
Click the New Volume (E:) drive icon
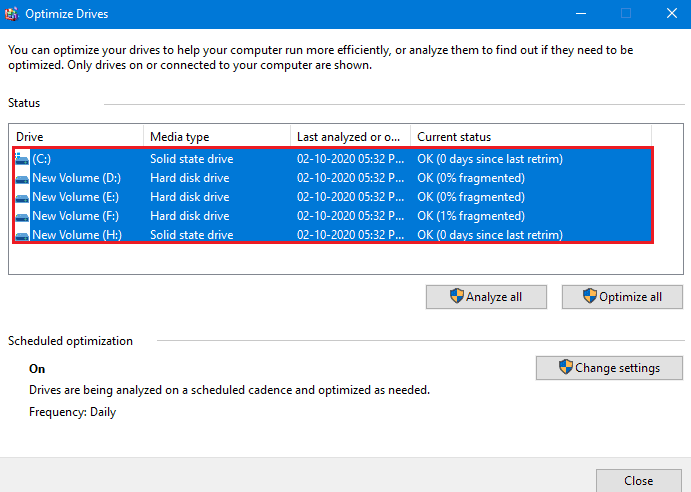point(22,198)
